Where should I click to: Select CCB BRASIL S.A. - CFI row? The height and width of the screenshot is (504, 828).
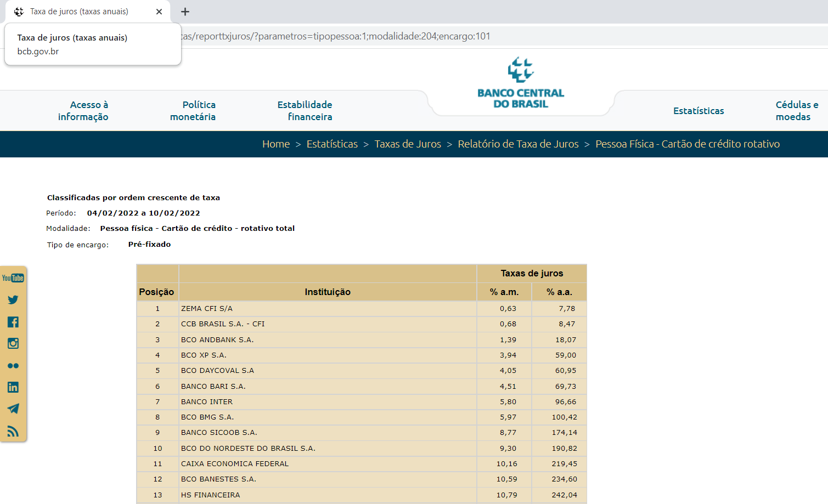click(x=362, y=324)
